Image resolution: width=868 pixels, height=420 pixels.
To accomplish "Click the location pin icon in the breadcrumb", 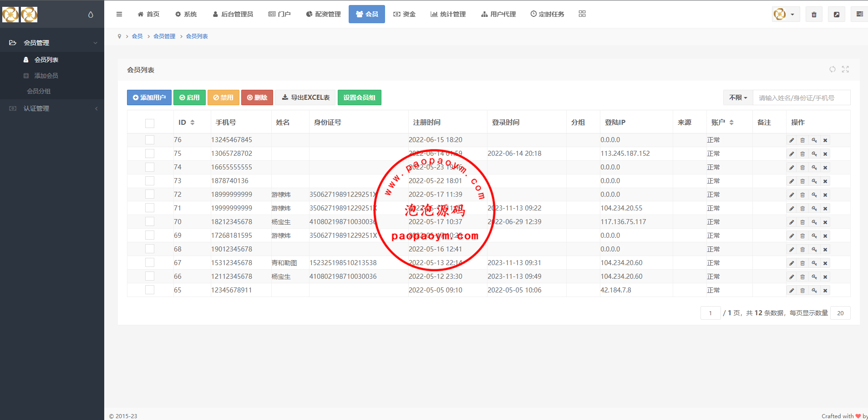I will 119,36.
